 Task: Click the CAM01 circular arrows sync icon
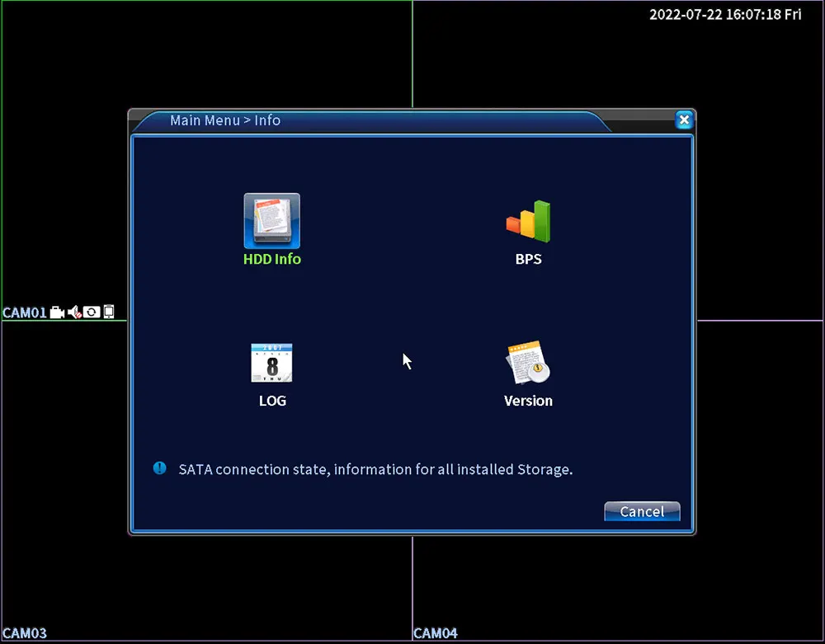pos(92,313)
